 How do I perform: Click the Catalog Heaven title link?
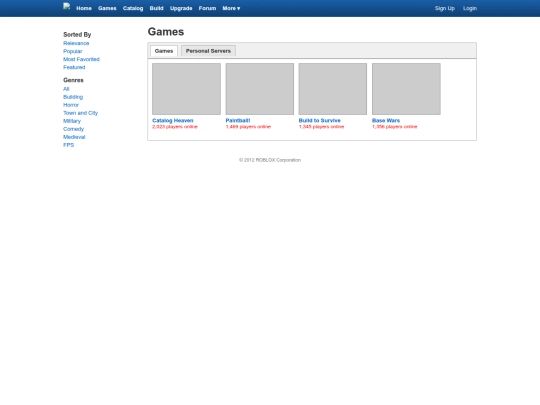173,121
